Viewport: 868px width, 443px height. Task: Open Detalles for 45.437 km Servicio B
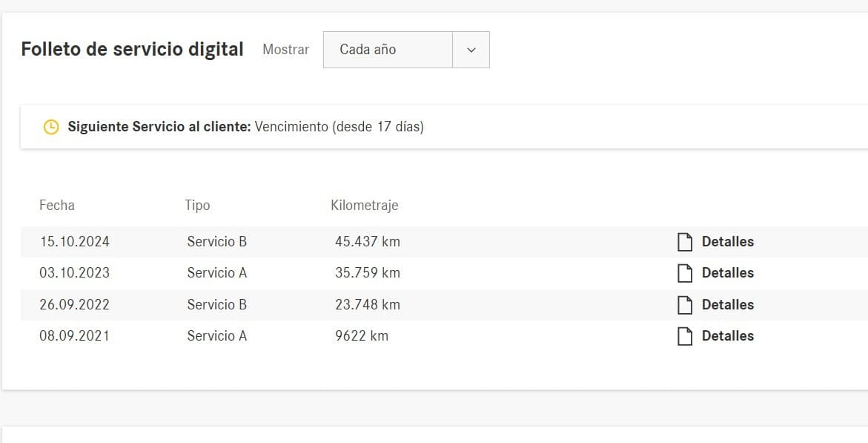727,242
